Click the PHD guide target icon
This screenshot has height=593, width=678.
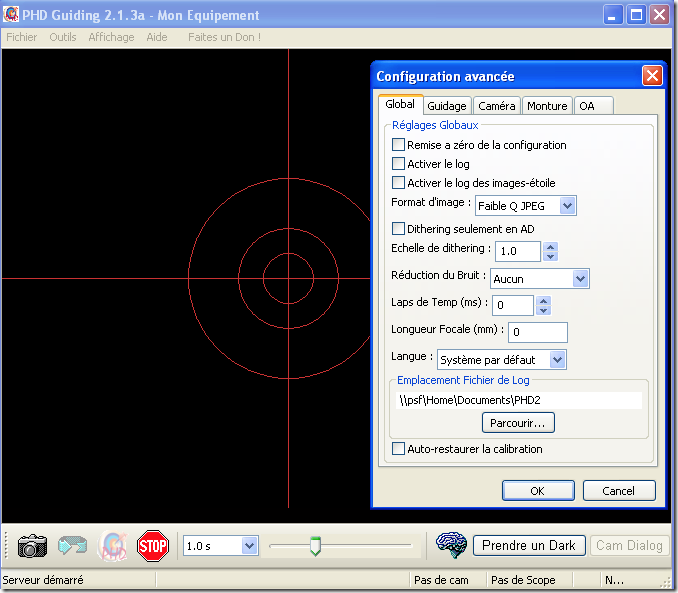[x=112, y=545]
